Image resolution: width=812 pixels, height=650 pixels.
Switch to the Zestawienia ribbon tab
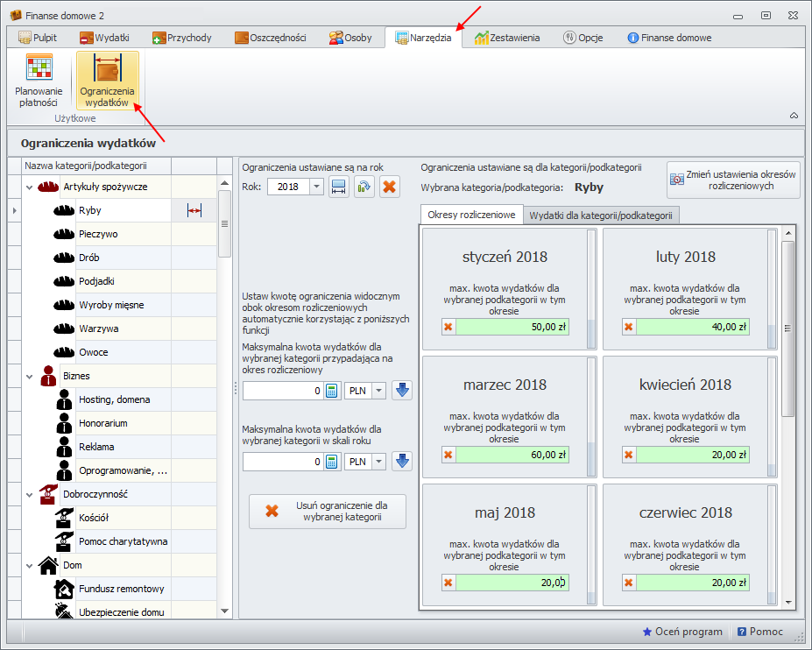[506, 38]
